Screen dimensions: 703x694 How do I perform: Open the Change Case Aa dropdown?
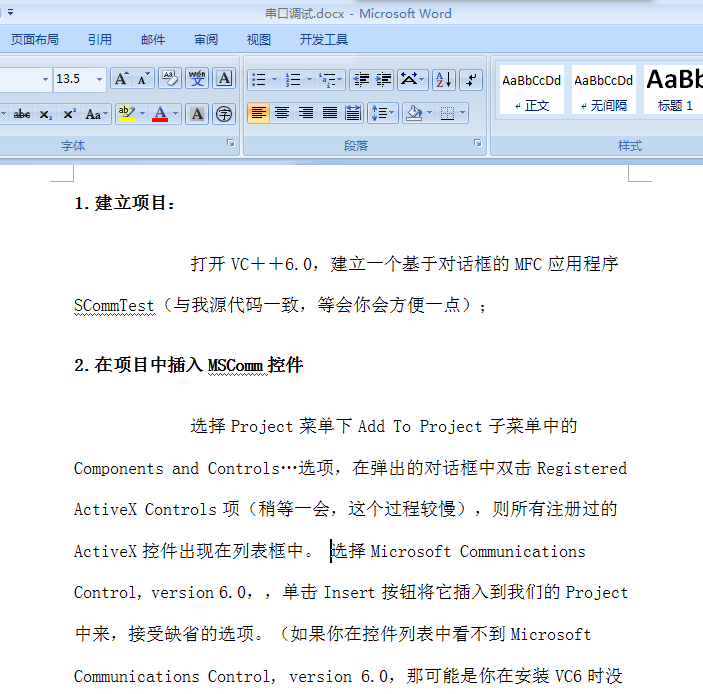point(97,114)
